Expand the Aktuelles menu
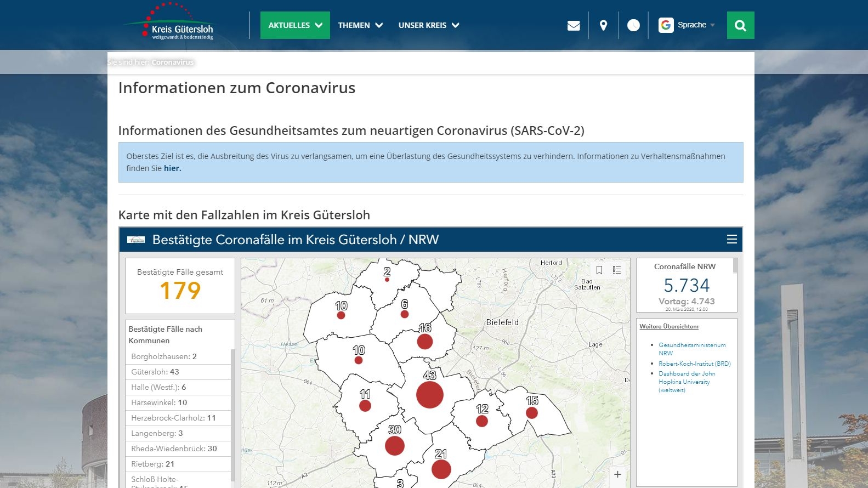Image resolution: width=868 pixels, height=488 pixels. (x=295, y=25)
